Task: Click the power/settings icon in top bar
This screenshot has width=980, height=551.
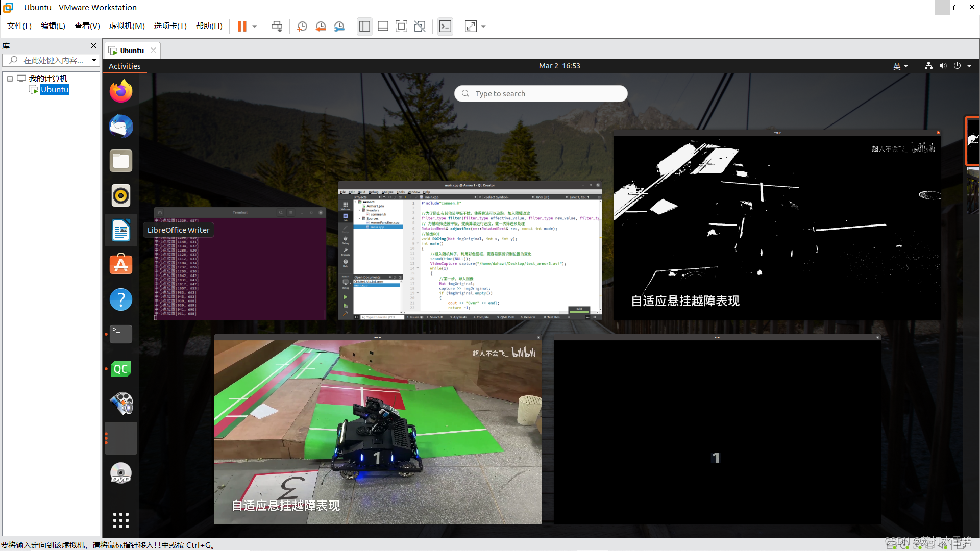Action: click(957, 66)
